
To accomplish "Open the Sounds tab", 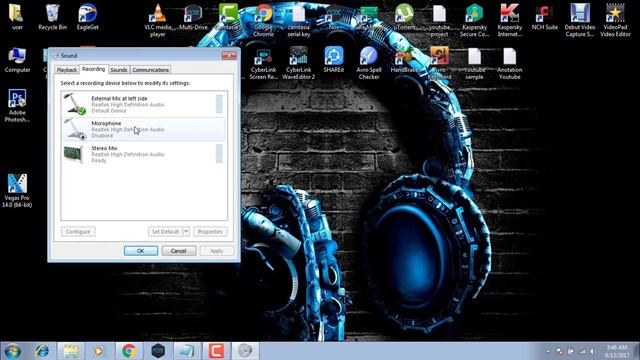I will tap(119, 70).
